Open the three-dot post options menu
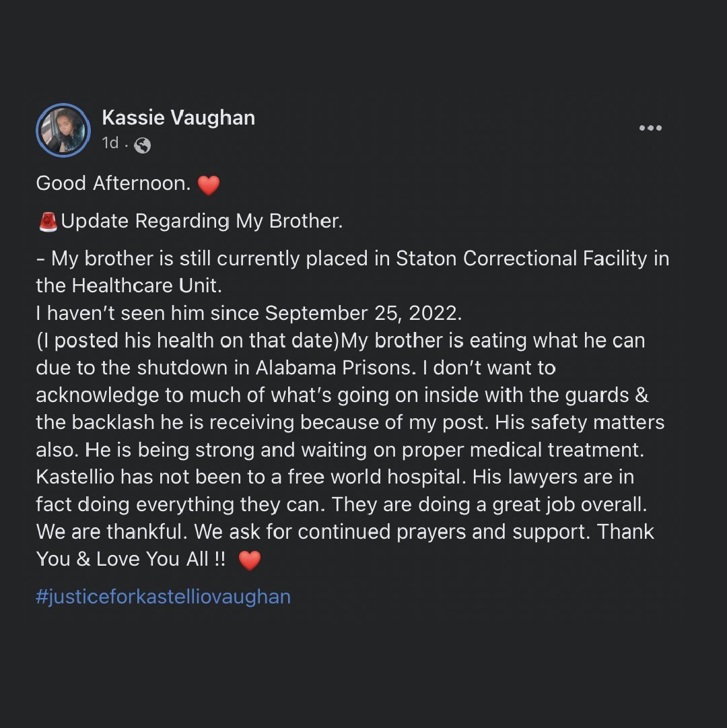 pos(650,128)
